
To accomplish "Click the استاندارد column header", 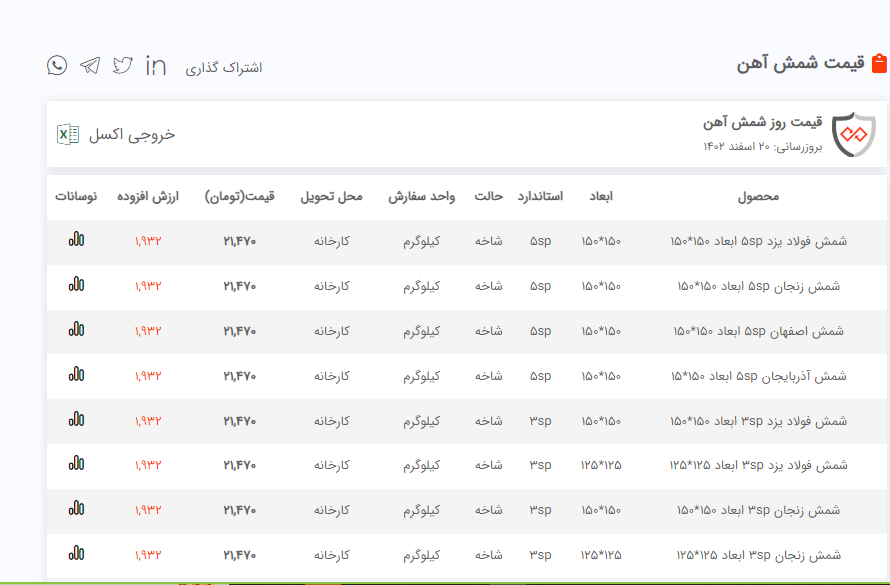I will pyautogui.click(x=540, y=196).
